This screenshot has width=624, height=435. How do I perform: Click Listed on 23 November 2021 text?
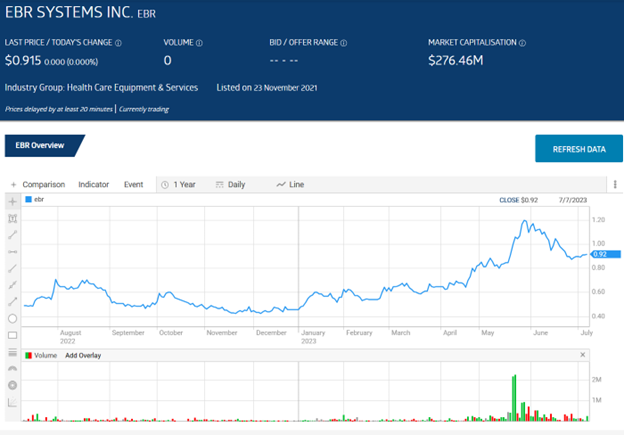267,88
